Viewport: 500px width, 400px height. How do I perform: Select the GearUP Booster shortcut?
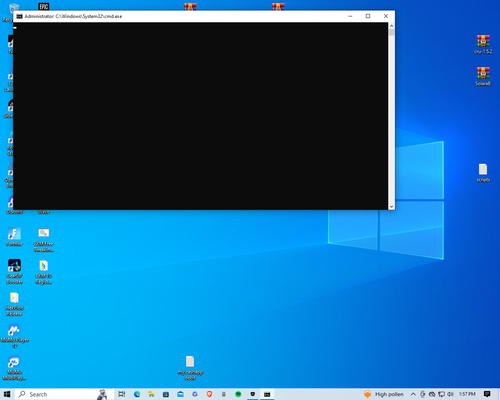tap(14, 272)
